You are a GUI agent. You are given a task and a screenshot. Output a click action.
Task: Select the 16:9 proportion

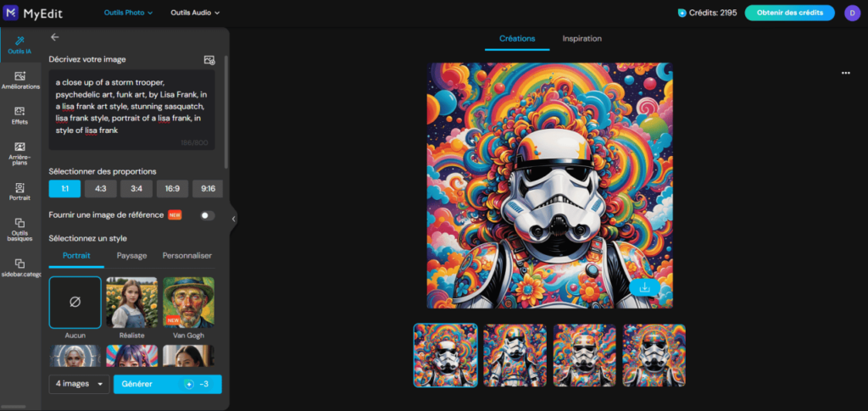point(172,189)
